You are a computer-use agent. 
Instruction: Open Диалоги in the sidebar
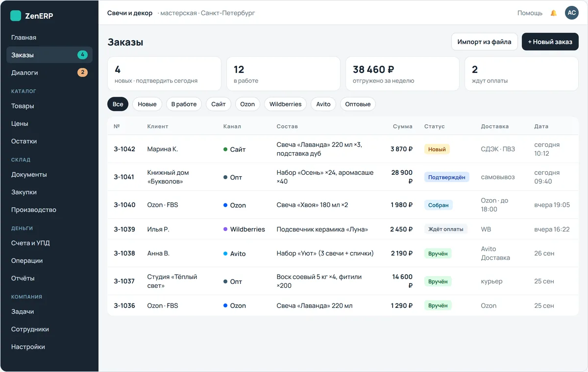[x=49, y=72]
